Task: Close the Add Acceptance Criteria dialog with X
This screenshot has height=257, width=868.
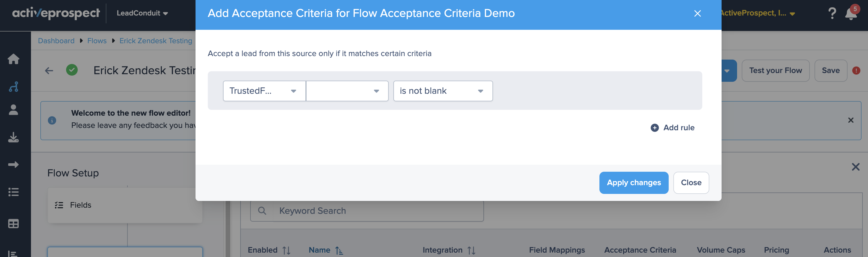Action: pos(698,13)
